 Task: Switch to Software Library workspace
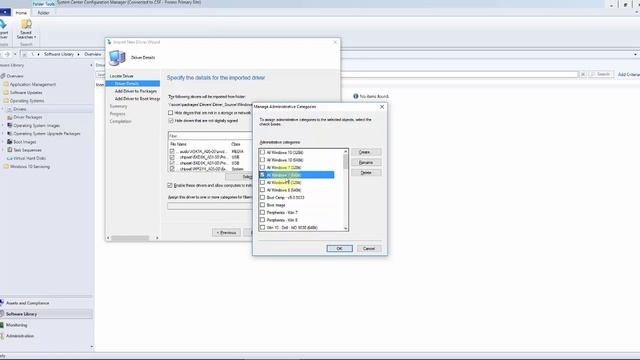pos(21,314)
